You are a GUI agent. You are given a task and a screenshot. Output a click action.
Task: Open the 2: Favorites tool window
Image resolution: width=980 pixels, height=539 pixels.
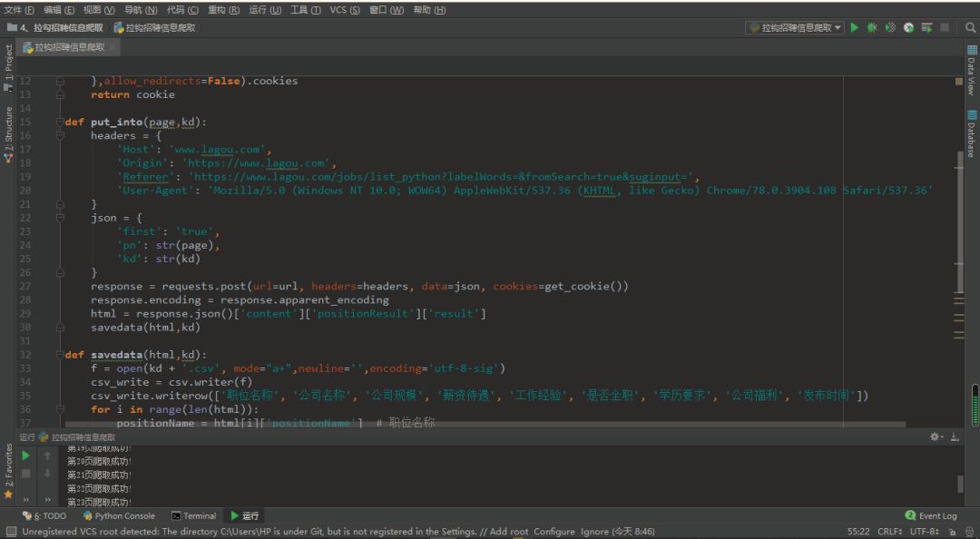click(x=8, y=471)
